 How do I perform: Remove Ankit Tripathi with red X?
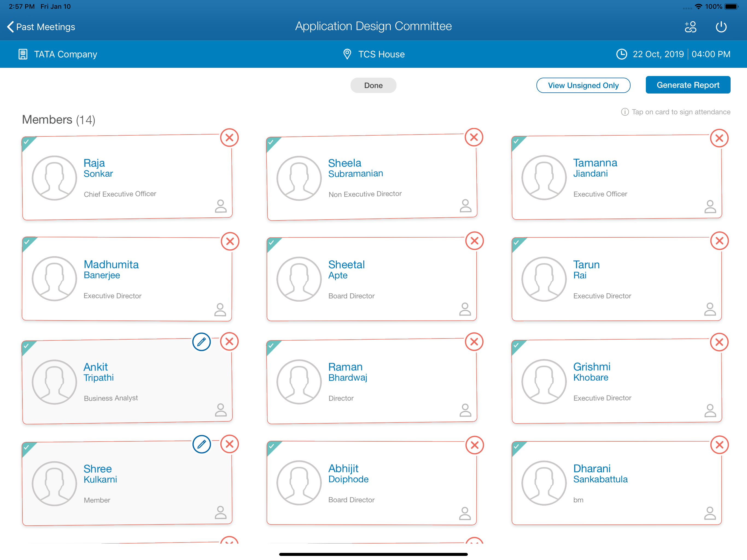pos(229,342)
